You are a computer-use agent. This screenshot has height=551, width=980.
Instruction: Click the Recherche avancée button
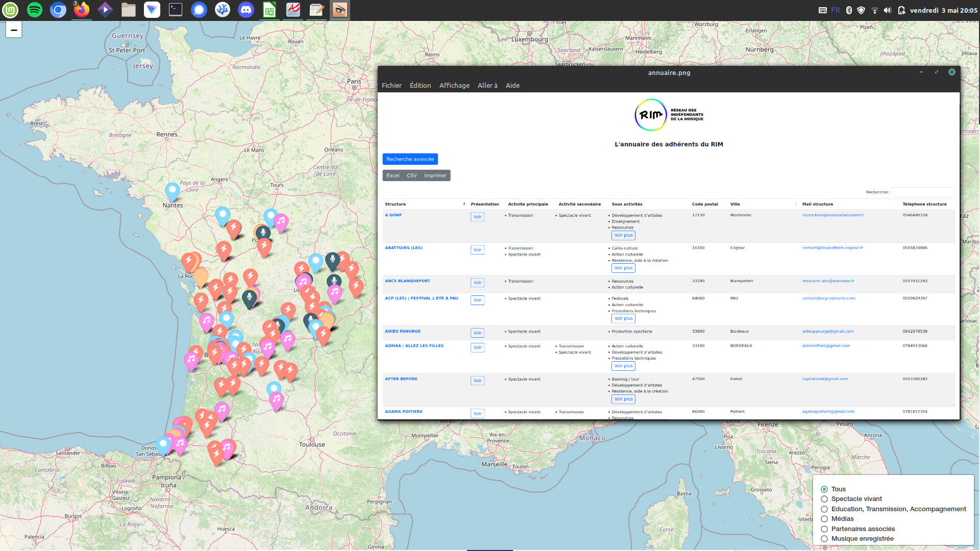coord(410,159)
